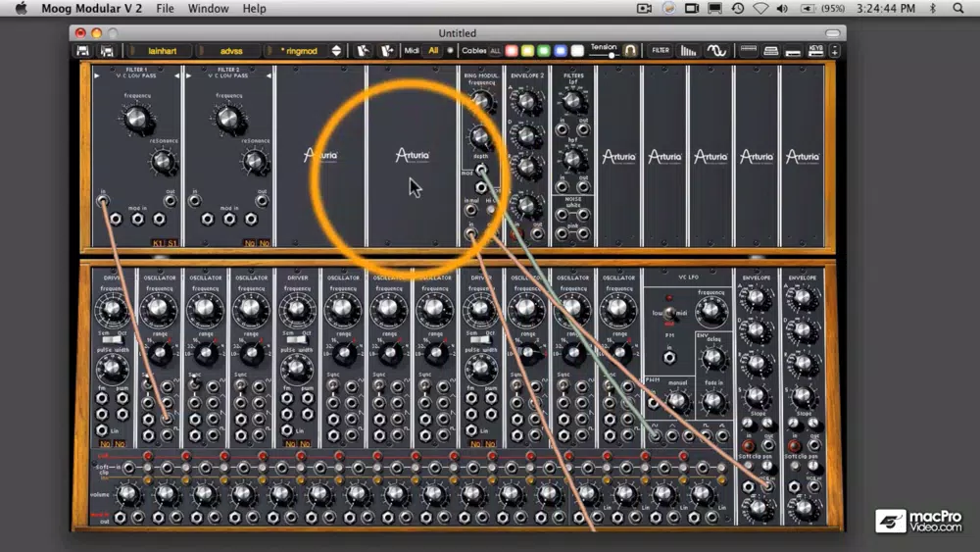This screenshot has height=552, width=980.
Task: Toggle the Cables ALL button
Action: [x=495, y=51]
